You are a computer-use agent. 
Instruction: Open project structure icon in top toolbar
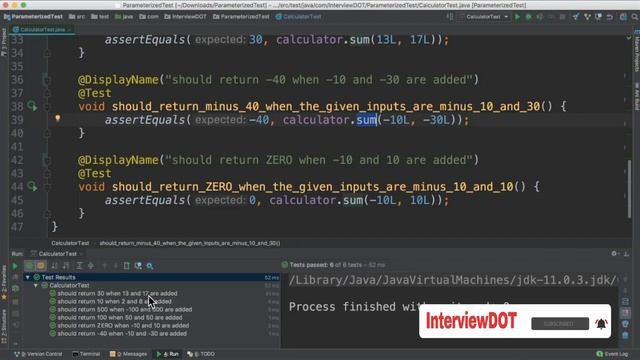coord(623,17)
